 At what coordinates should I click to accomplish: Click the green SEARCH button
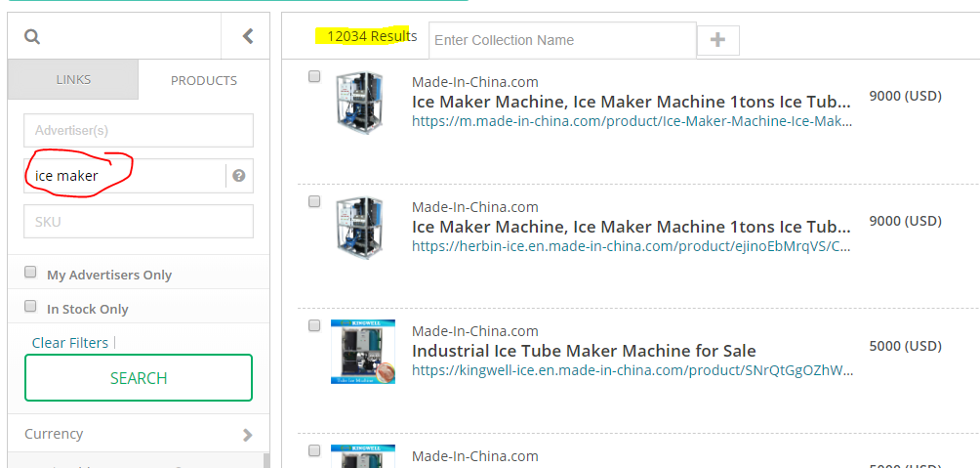pos(139,378)
